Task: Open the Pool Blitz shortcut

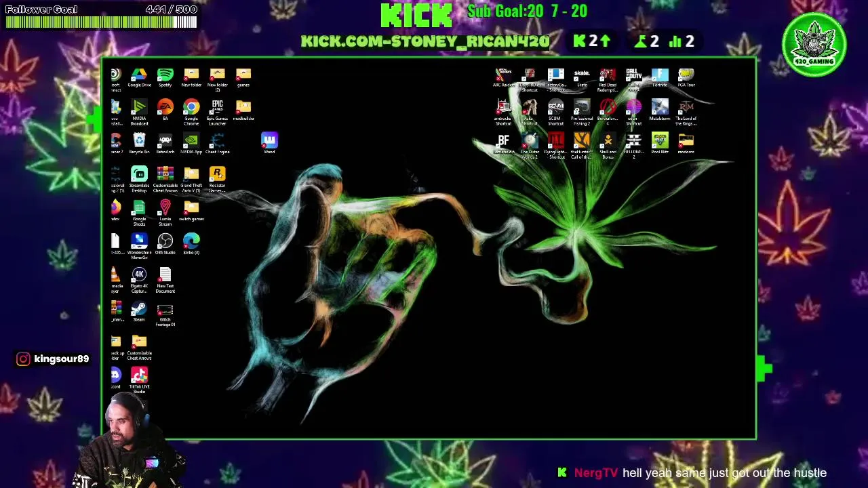Action: pos(660,144)
